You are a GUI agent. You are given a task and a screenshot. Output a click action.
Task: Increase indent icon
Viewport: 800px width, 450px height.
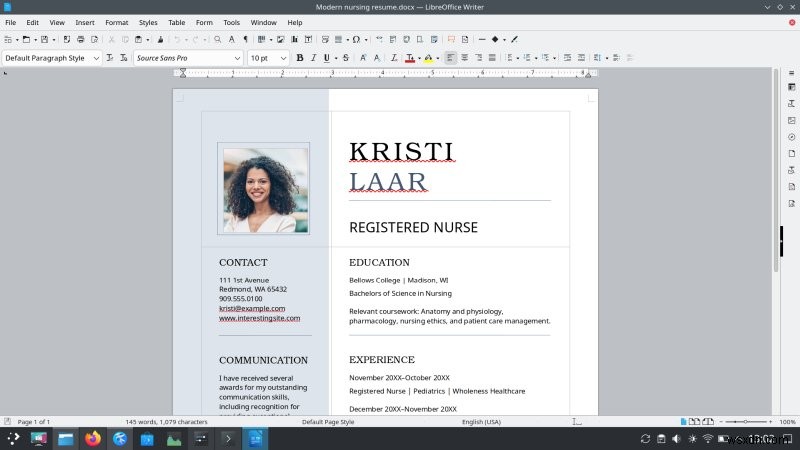click(x=567, y=58)
